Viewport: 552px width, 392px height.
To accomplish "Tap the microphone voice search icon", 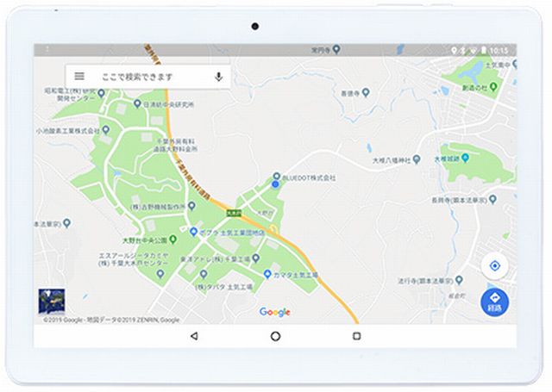I will pyautogui.click(x=218, y=77).
